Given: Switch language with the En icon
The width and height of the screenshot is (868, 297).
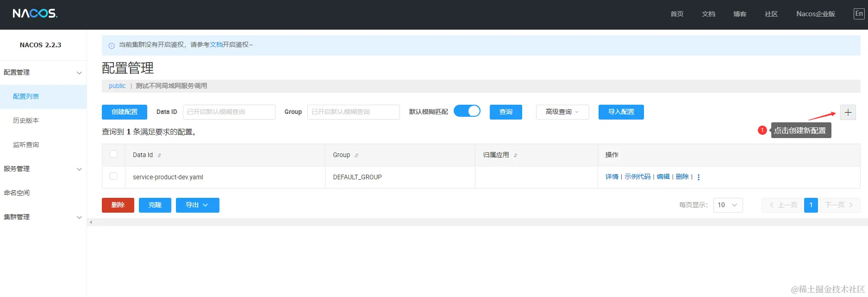Looking at the screenshot, I should tap(859, 14).
